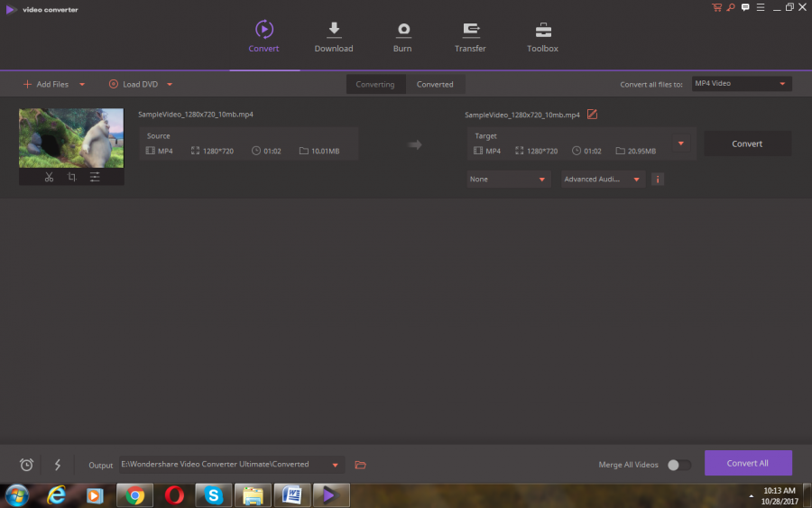Open the effects adjustment sliders icon
The height and width of the screenshot is (508, 812).
click(95, 177)
